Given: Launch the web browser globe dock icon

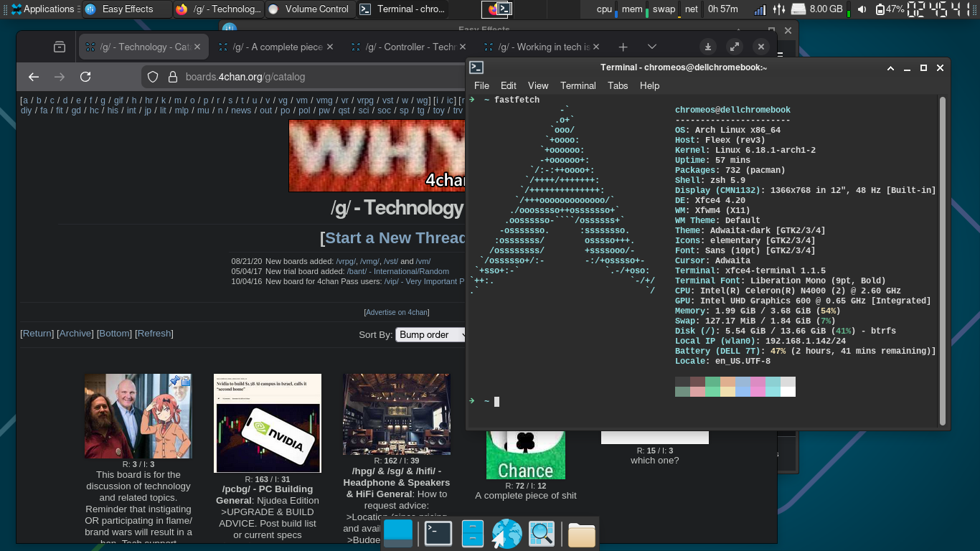Looking at the screenshot, I should coord(507,534).
